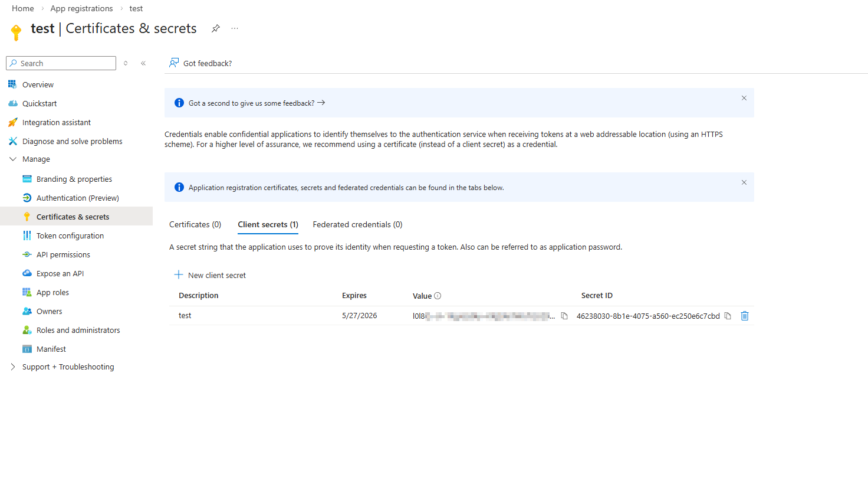
Task: Copy the Secret ID to clipboard
Action: click(x=728, y=316)
